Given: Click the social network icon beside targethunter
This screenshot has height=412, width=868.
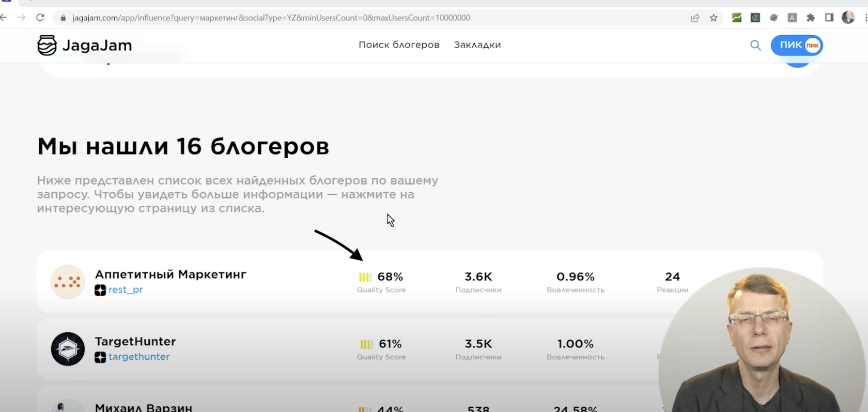Looking at the screenshot, I should (100, 357).
